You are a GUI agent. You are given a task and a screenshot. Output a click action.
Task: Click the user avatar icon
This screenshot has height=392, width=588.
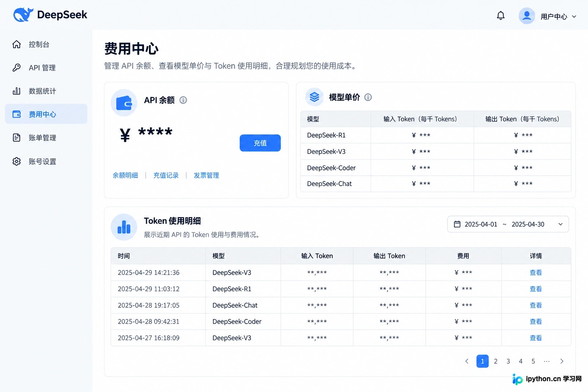pos(527,16)
